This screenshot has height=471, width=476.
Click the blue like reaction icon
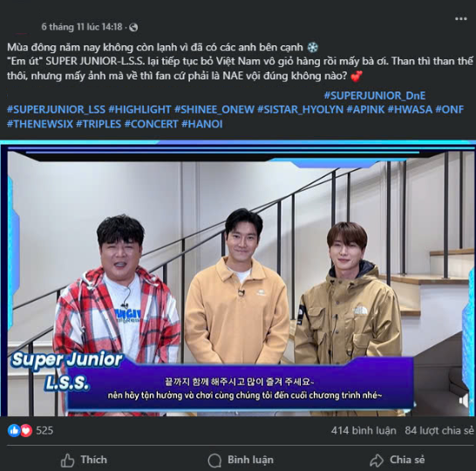(14, 430)
